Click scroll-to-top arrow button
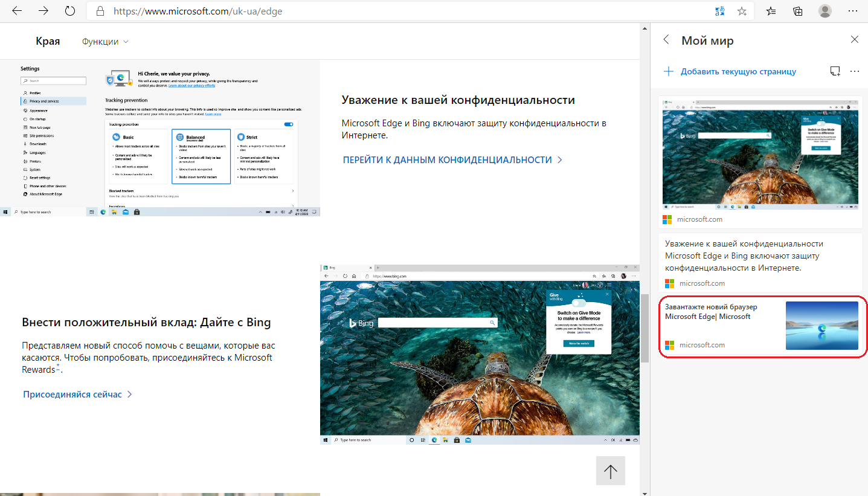Viewport: 868px width, 496px height. [611, 471]
